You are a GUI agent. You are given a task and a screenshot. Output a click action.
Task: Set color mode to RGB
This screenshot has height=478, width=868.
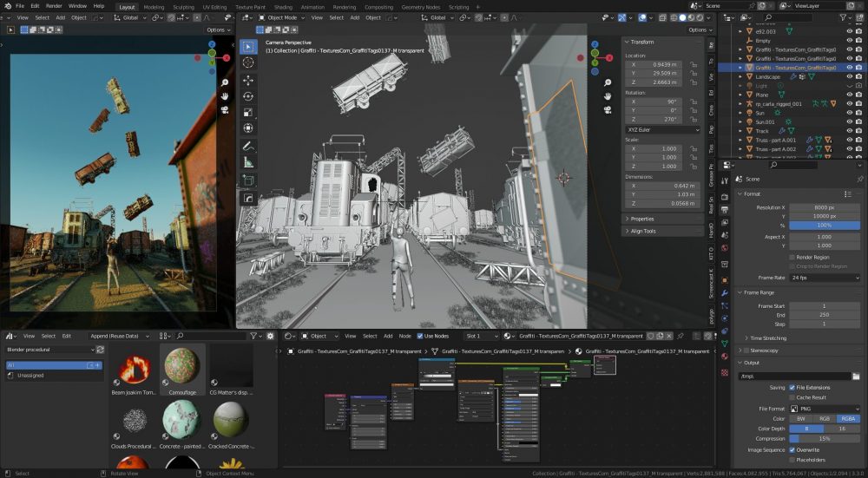pyautogui.click(x=825, y=419)
